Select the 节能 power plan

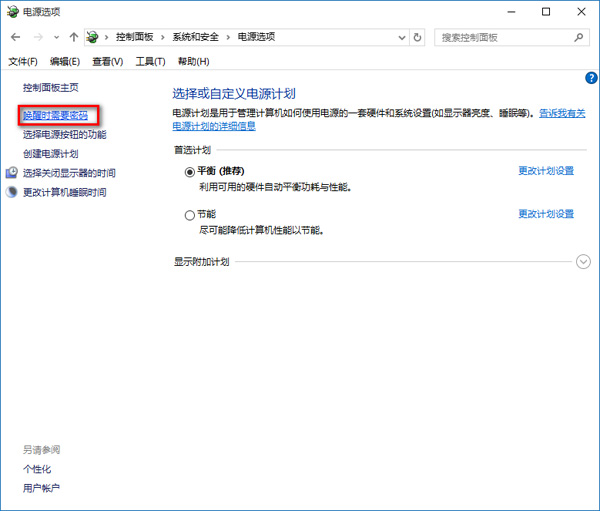coord(190,215)
